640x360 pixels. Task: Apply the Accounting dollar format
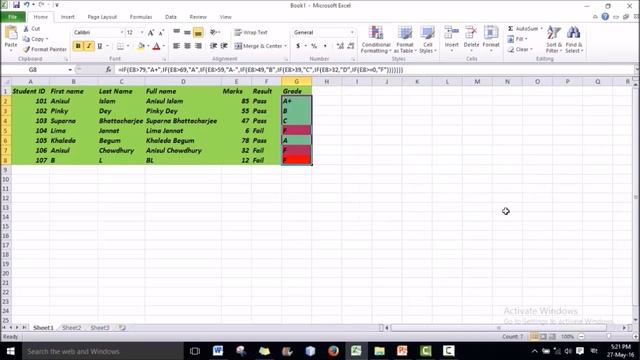pos(298,46)
